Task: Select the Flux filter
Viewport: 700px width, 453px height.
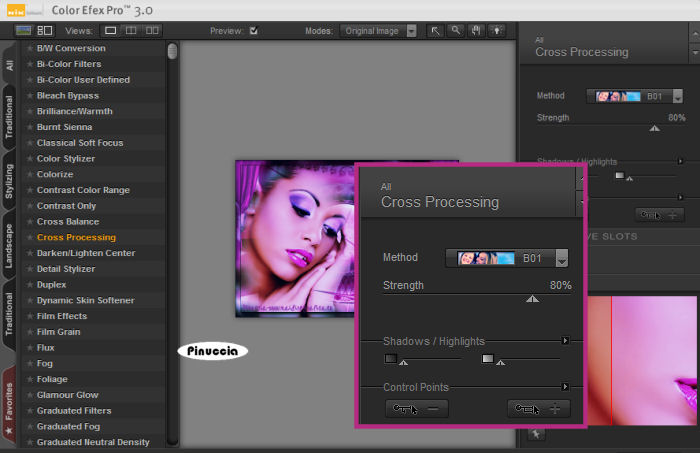Action: click(x=46, y=347)
